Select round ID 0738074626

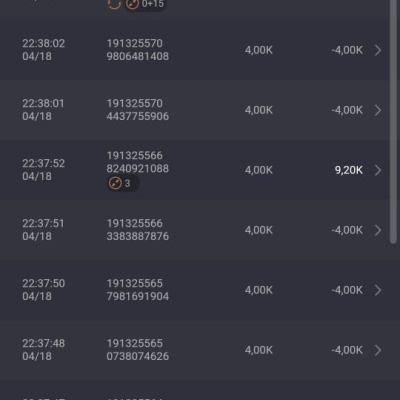pos(138,356)
